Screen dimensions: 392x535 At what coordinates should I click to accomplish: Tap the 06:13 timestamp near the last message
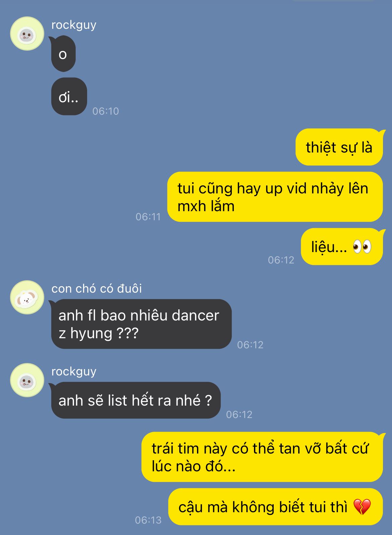tap(148, 520)
